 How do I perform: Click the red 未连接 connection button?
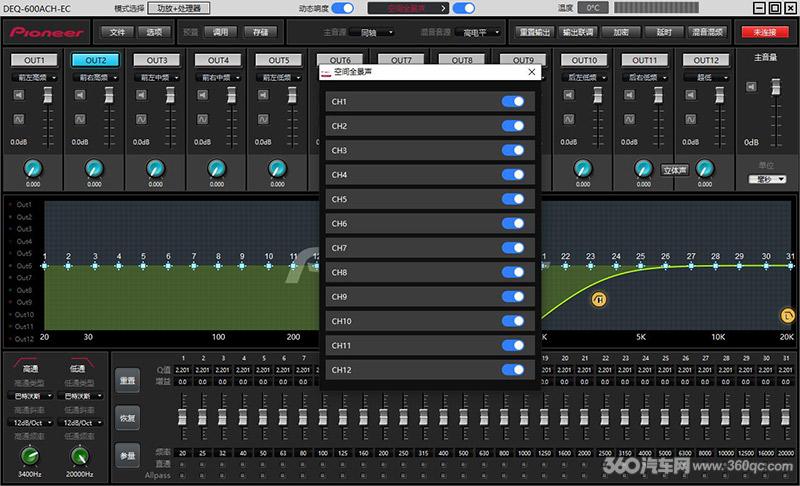764,32
